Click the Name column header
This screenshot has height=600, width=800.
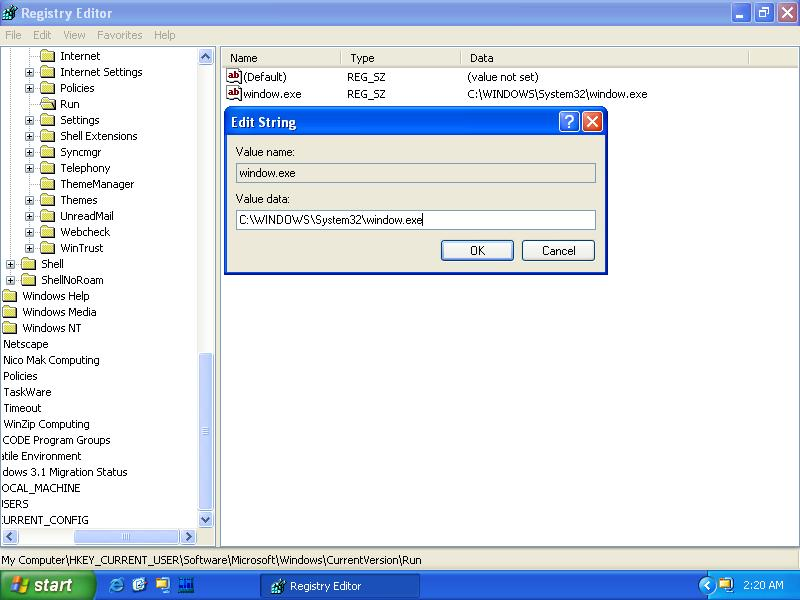click(x=283, y=58)
